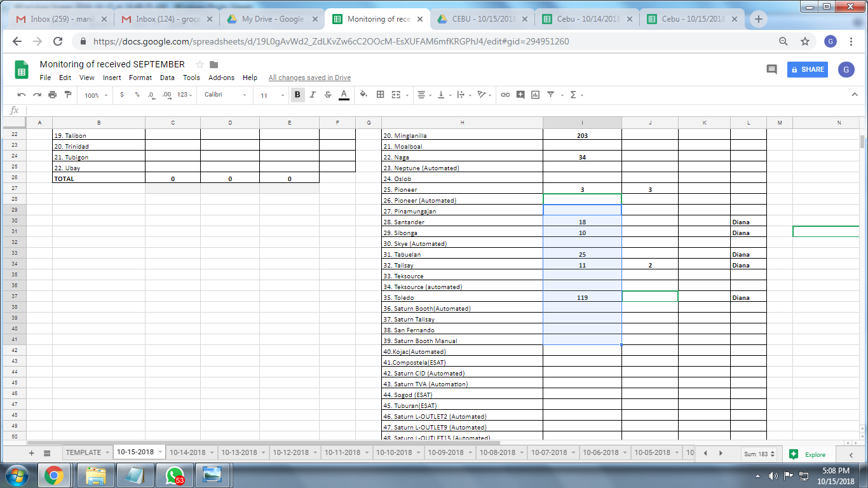Switch to the TEMPLATE sheet tab
This screenshot has width=868, height=488.
click(x=87, y=452)
